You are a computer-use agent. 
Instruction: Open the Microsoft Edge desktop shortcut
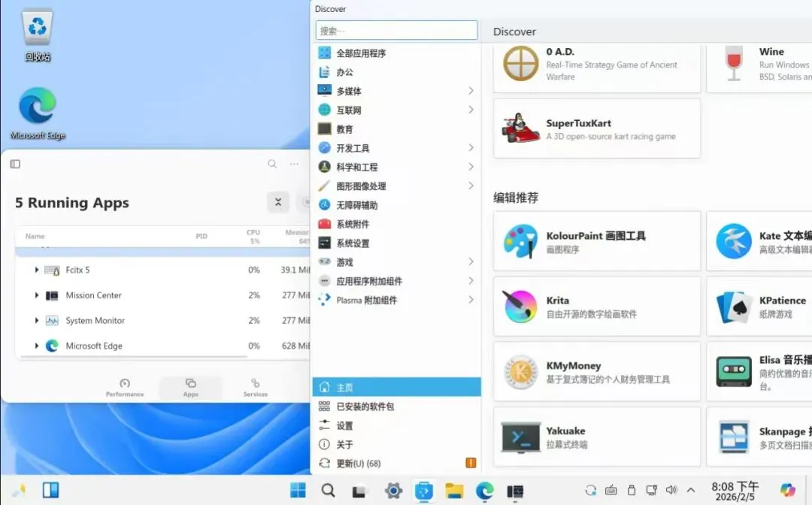pyautogui.click(x=38, y=113)
